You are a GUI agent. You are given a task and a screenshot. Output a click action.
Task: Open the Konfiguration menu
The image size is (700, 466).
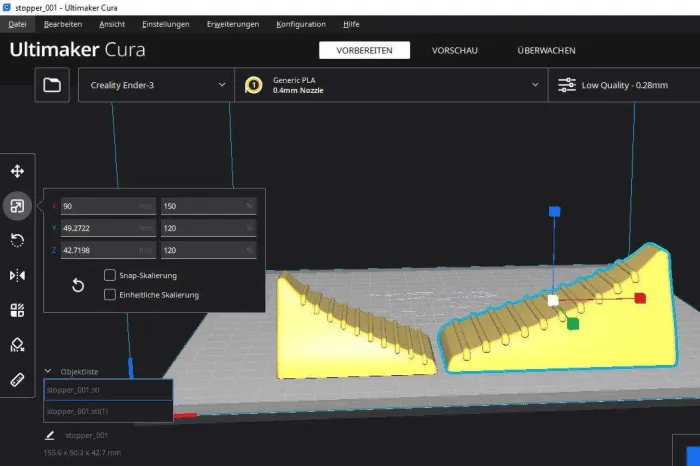[301, 24]
